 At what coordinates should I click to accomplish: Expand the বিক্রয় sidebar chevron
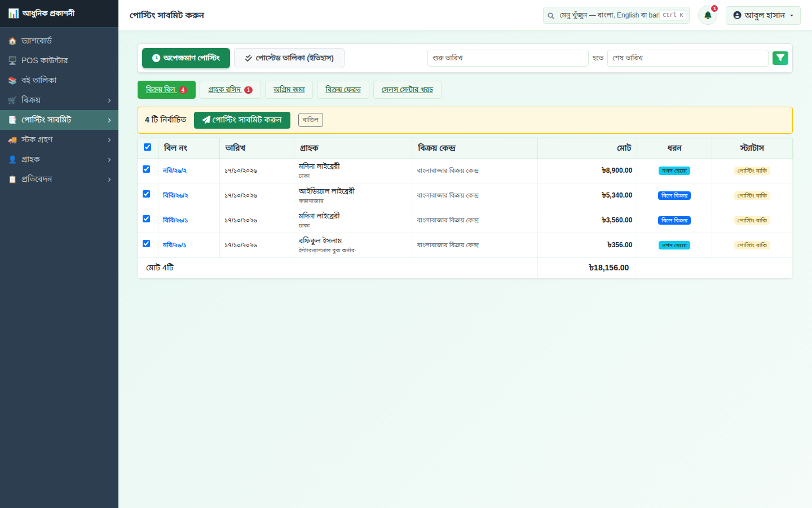pyautogui.click(x=109, y=100)
